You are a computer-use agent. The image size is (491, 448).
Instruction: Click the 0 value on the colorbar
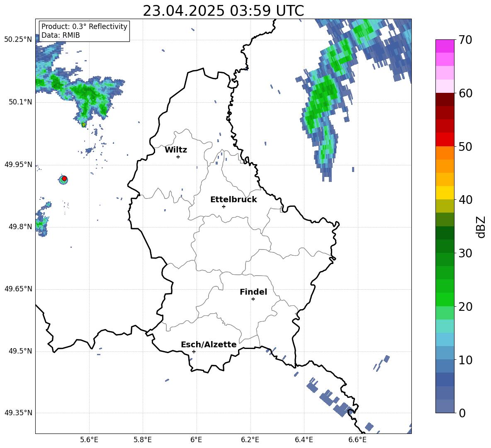[462, 413]
